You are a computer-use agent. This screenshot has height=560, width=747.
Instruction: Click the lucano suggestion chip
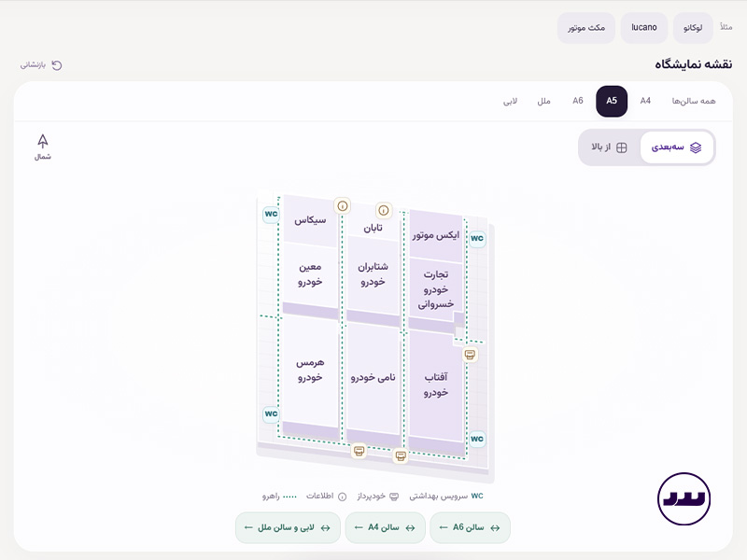pos(644,28)
